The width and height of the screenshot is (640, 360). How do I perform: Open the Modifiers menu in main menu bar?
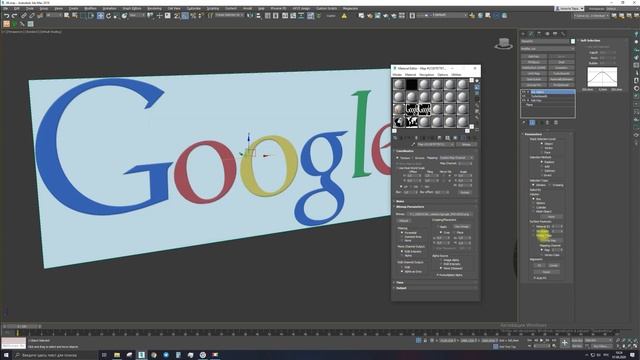coord(90,8)
